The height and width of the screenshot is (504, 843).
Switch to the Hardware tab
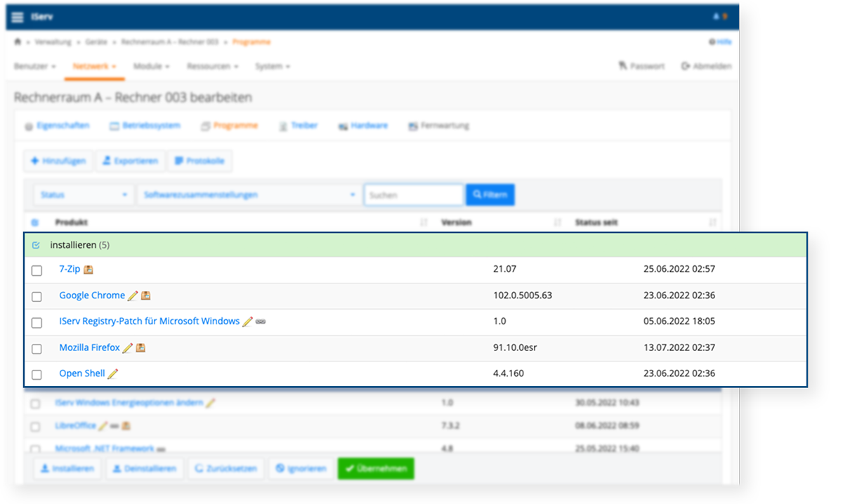[x=362, y=126]
